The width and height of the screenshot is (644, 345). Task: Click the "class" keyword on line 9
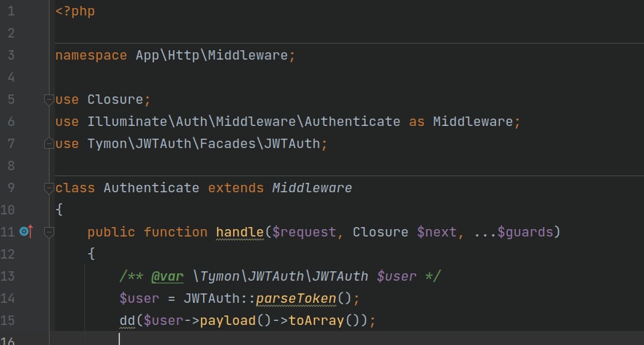pos(75,188)
